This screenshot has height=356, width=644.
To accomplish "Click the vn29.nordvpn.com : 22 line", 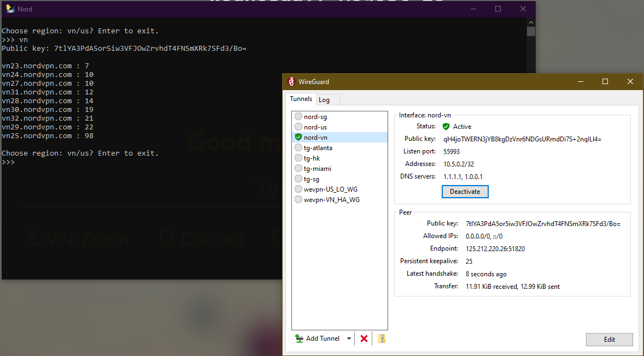I will pos(48,127).
